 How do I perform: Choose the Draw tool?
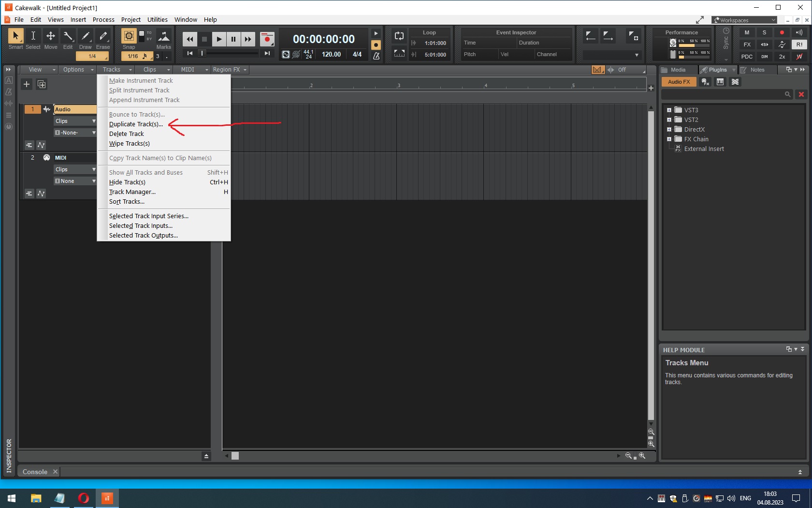pos(85,36)
